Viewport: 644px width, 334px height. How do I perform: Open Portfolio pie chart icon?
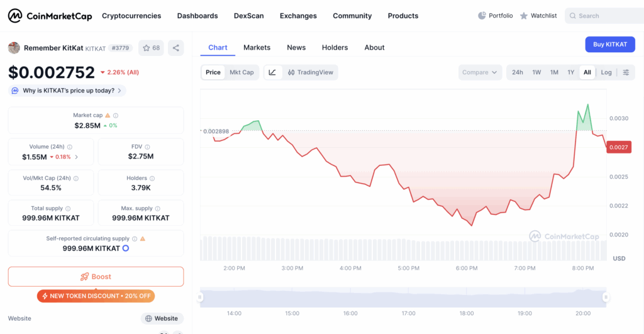point(482,16)
